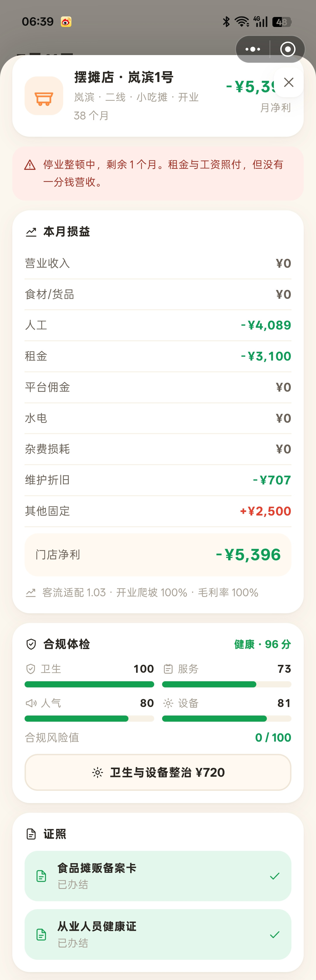Tap the Weibo notification icon in status bar
Viewport: 316px width, 980px height.
(x=66, y=22)
